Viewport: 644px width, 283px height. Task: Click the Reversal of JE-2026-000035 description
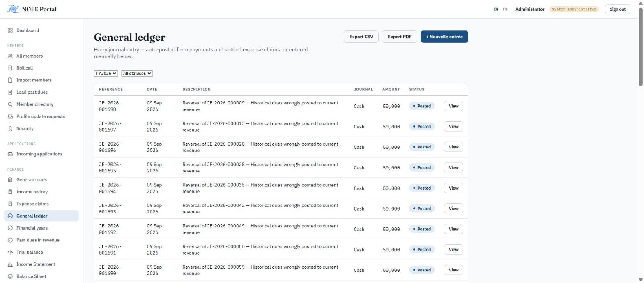(260, 188)
